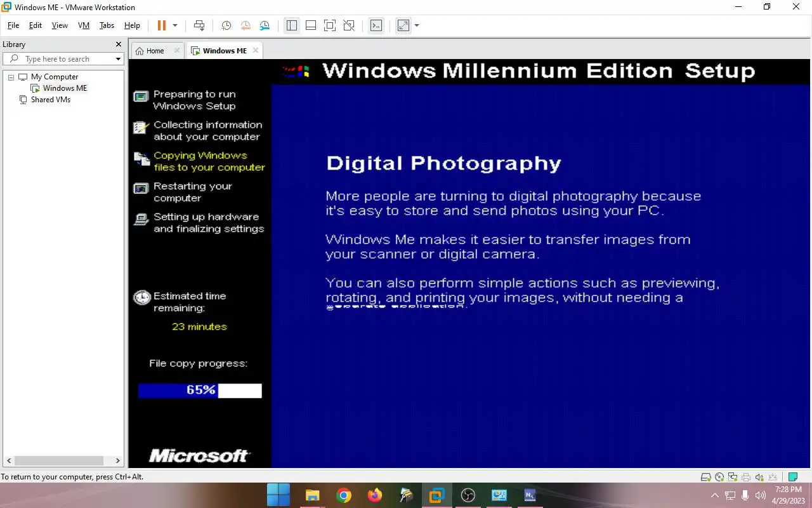Open the Tabs menu
The width and height of the screenshot is (812, 508).
tap(107, 25)
